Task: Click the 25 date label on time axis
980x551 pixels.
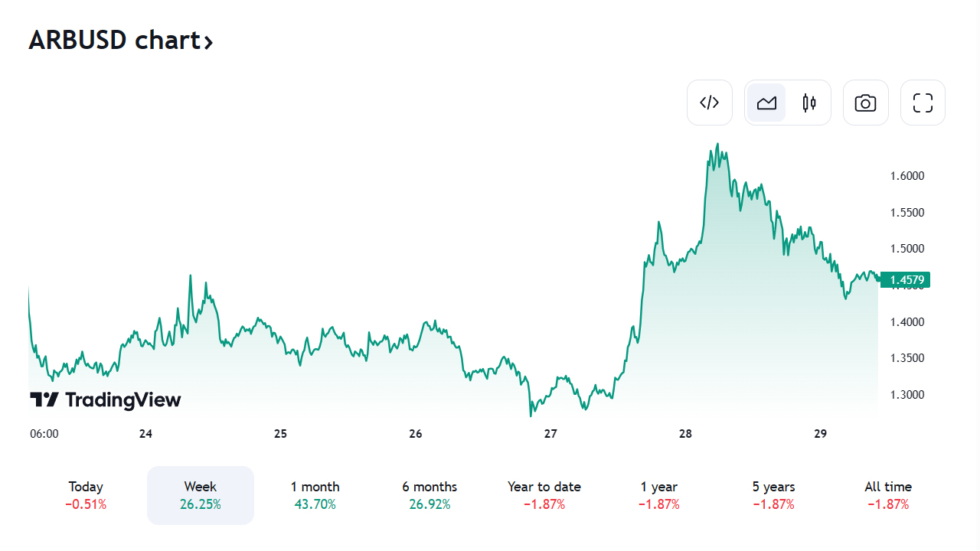Action: 281,434
